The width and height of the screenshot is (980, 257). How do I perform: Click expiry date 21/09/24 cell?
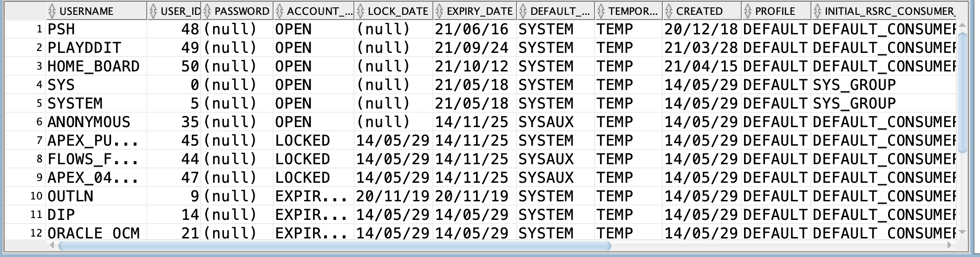[474, 48]
